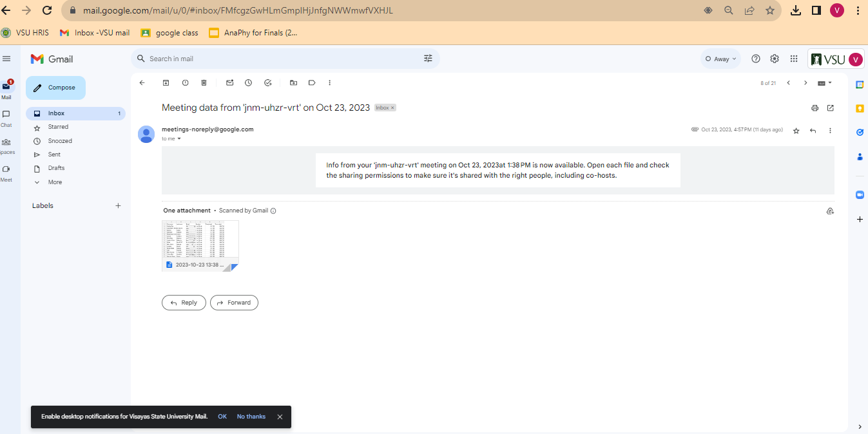Image resolution: width=868 pixels, height=434 pixels.
Task: Add attachment to Google Drive
Action: [830, 211]
